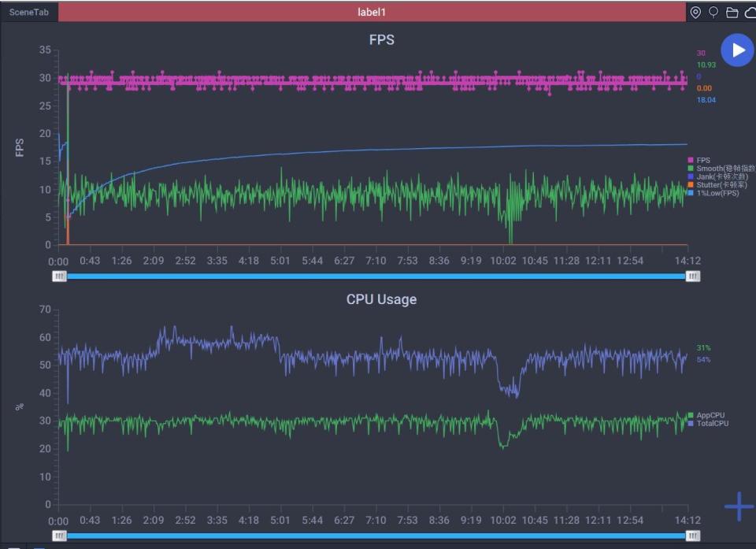Click the location pin marker icon
Viewport: 756px width, 549px height.
point(695,13)
